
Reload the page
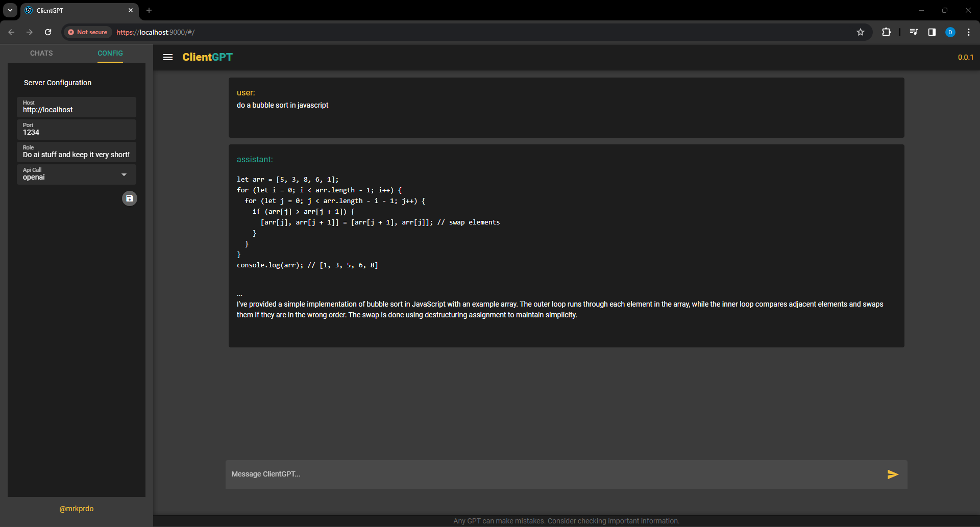(48, 32)
